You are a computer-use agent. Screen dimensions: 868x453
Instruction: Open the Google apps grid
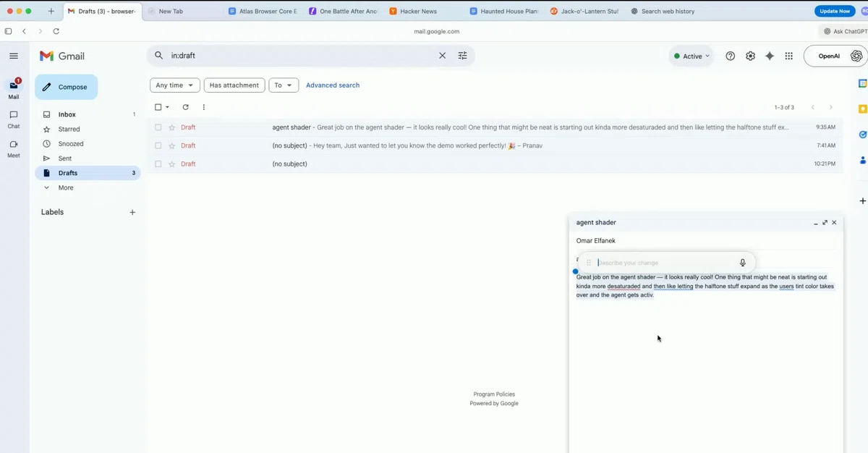pyautogui.click(x=789, y=56)
